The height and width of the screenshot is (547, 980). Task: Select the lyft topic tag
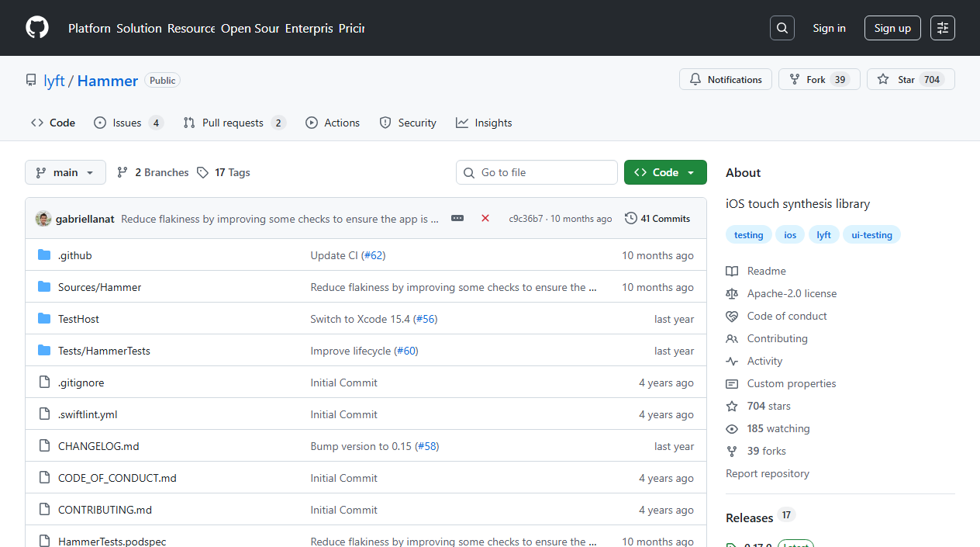pos(823,235)
